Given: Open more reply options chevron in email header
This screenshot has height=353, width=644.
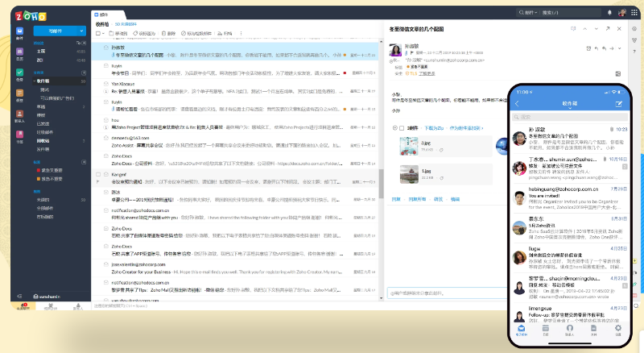Looking at the screenshot, I should [617, 48].
